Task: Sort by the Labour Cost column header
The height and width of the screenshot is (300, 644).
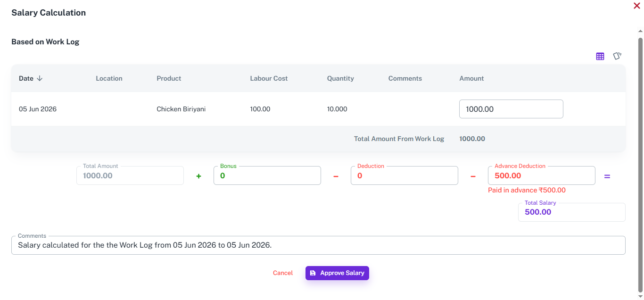Action: point(269,78)
